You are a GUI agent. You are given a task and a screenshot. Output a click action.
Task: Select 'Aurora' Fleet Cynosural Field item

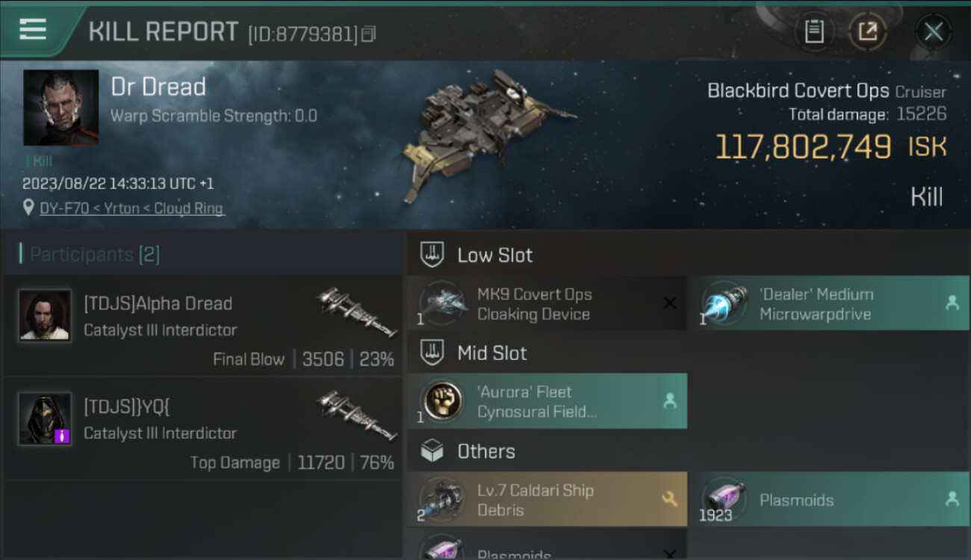click(546, 402)
